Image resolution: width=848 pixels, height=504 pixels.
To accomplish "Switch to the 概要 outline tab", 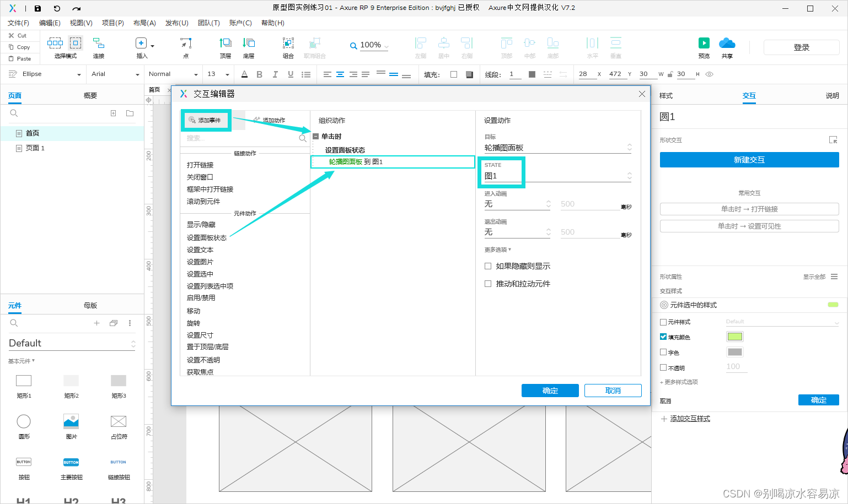I will pyautogui.click(x=90, y=96).
